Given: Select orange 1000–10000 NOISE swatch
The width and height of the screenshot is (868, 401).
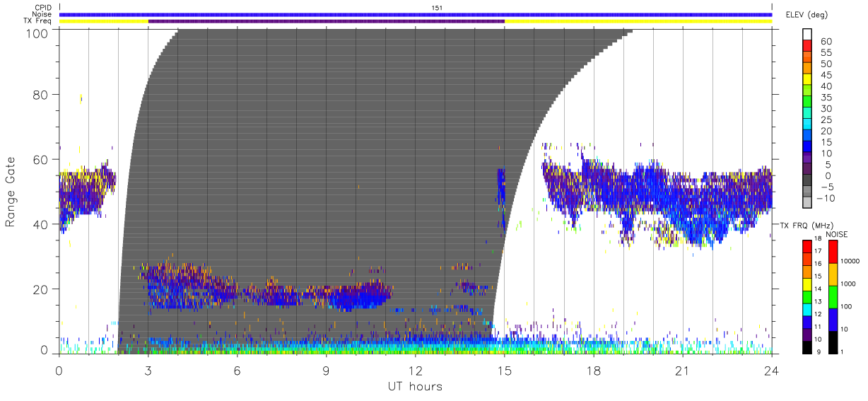Looking at the screenshot, I should (x=833, y=274).
